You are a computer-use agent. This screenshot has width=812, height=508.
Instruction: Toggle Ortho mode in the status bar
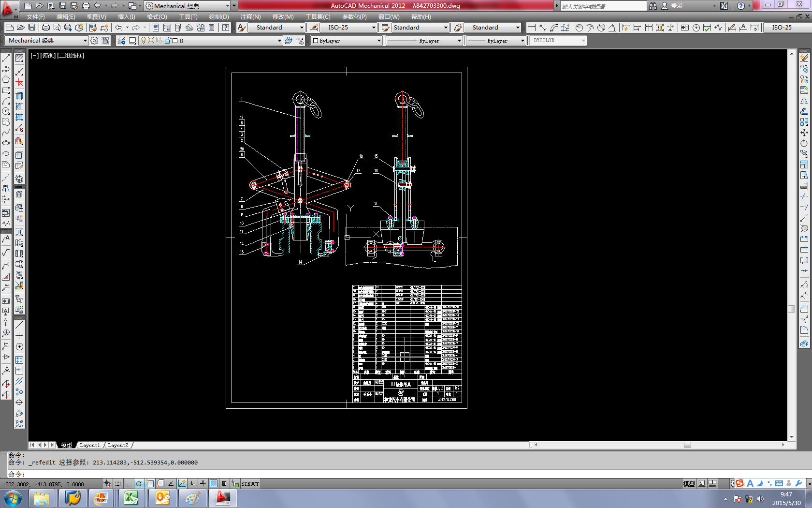(129, 483)
